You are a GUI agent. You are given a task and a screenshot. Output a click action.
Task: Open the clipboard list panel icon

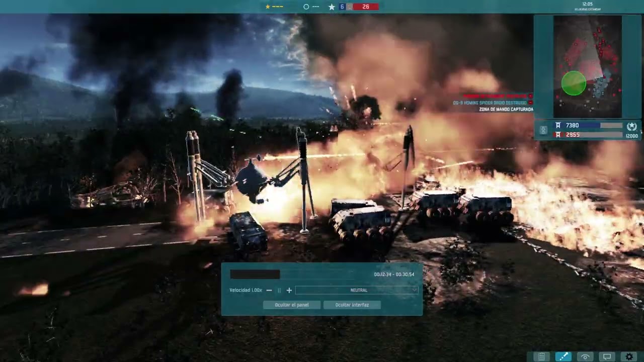(541, 356)
